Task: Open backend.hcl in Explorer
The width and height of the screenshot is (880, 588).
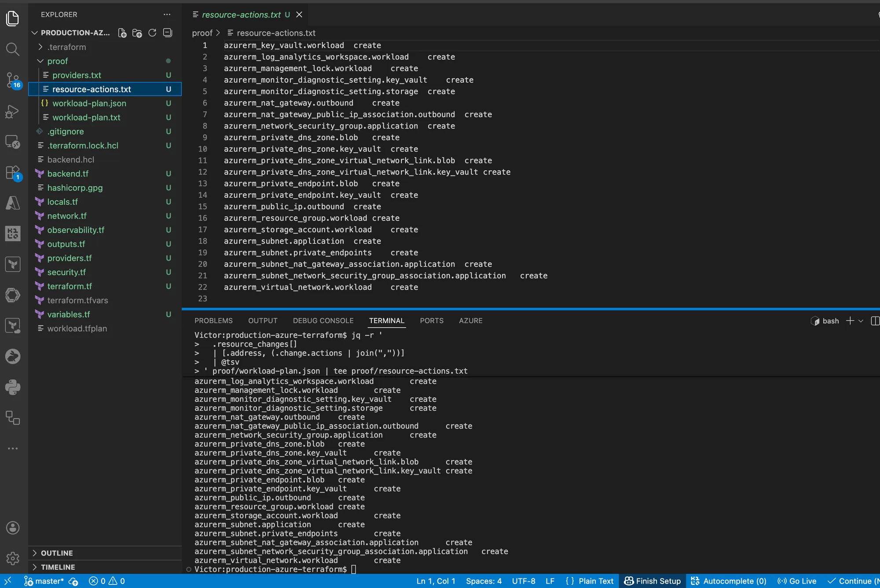Action: pos(105,160)
